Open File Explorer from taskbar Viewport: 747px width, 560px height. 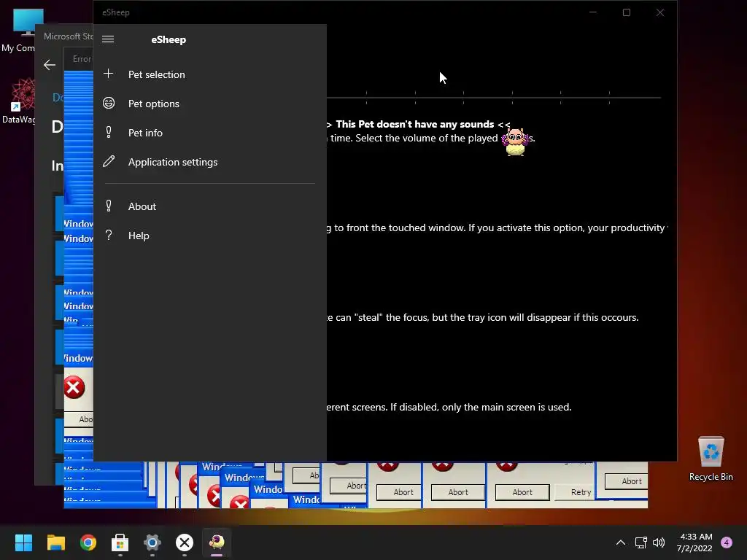coord(55,542)
